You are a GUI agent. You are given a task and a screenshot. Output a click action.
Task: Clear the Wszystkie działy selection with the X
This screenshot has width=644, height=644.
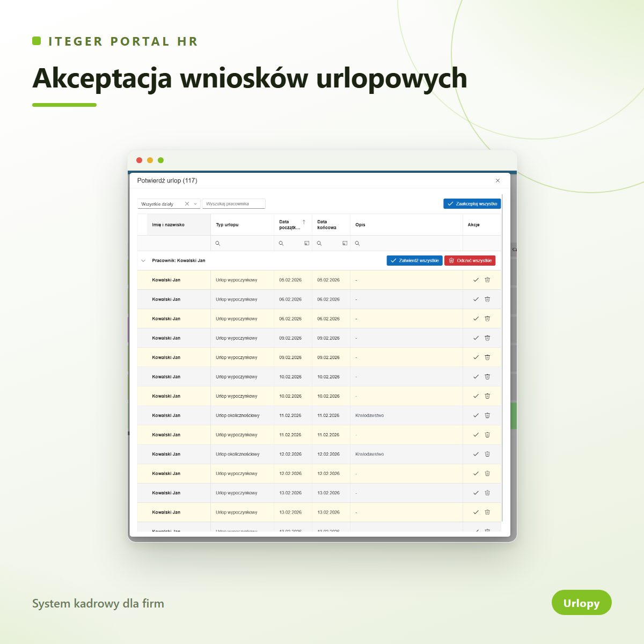pyautogui.click(x=187, y=204)
